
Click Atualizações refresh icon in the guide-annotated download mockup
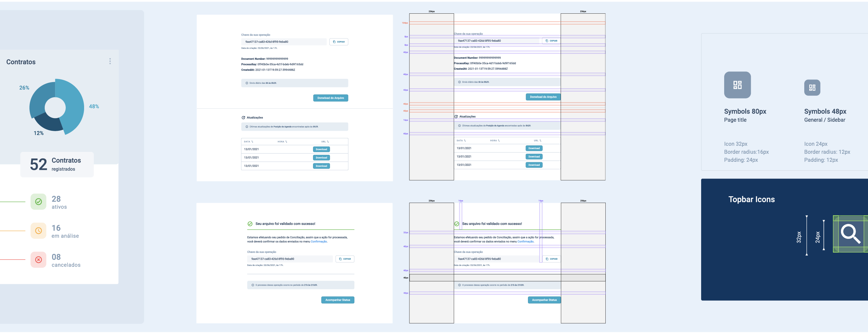click(456, 116)
